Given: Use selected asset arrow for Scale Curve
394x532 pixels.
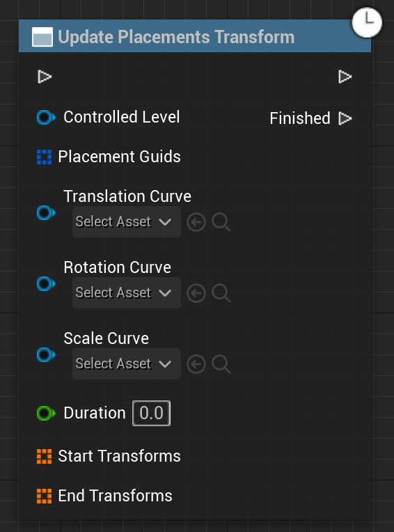Looking at the screenshot, I should (x=196, y=364).
